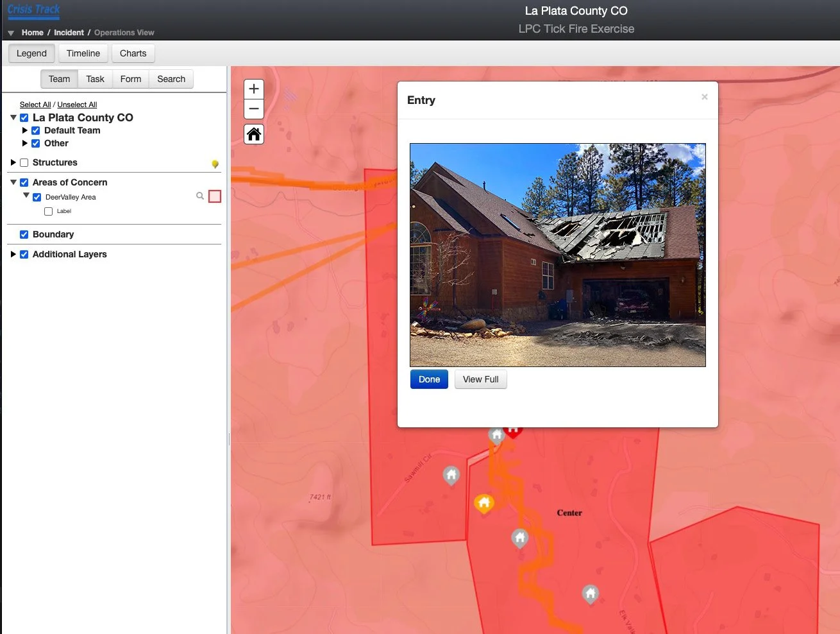Toggle La Plata County CO checkbox
Image resolution: width=840 pixels, height=634 pixels.
pyautogui.click(x=24, y=117)
